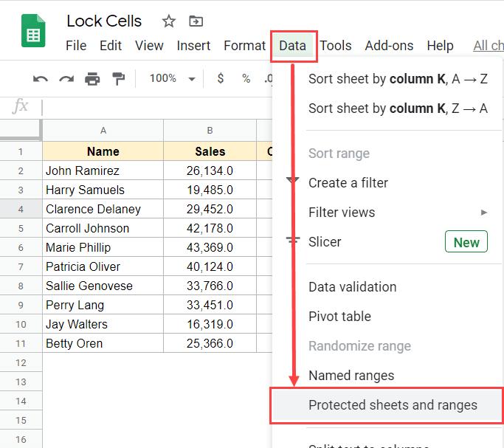Activate the Paint format tool

point(118,78)
